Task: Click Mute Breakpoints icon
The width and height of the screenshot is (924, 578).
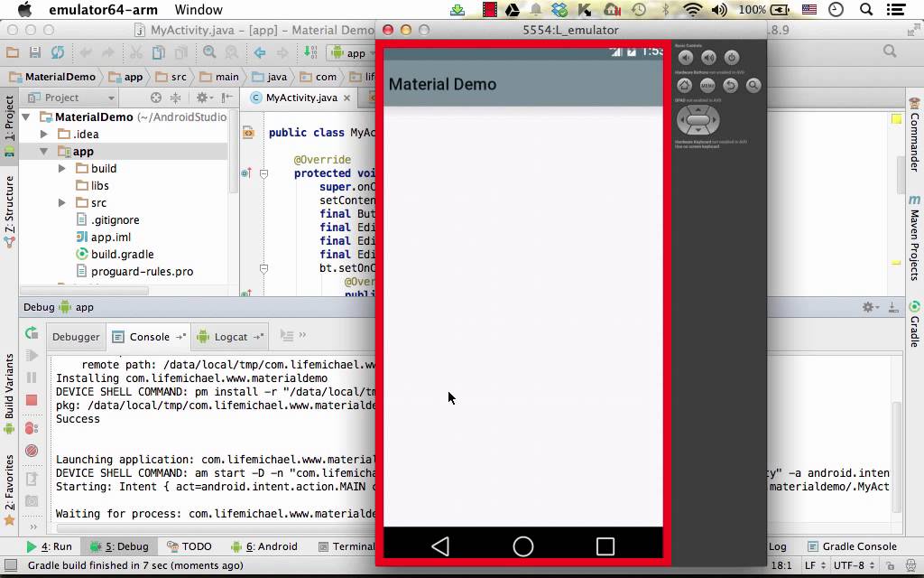Action: 32,451
